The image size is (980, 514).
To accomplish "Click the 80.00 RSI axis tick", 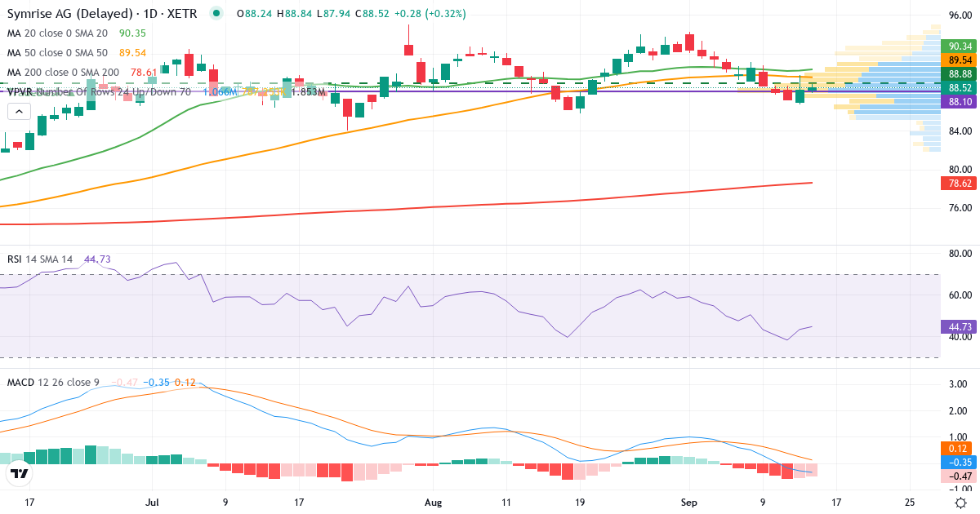I will (959, 254).
